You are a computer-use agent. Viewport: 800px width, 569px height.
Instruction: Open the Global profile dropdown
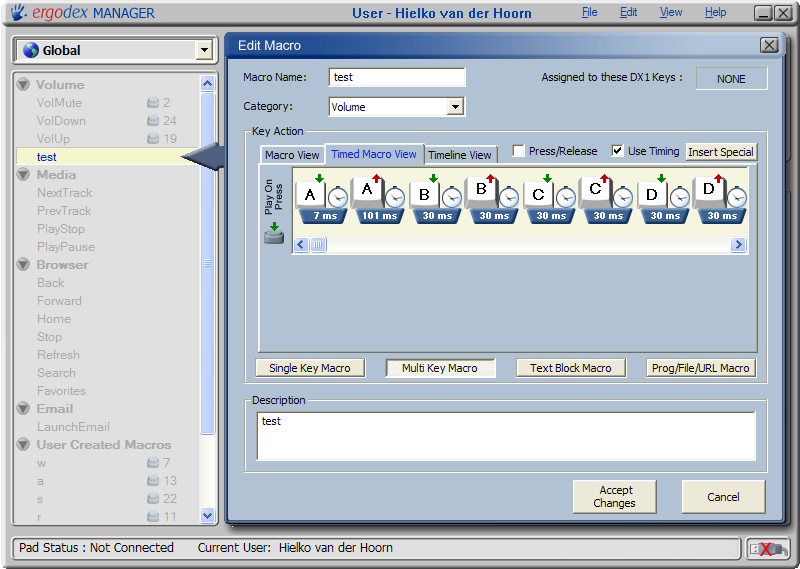click(x=204, y=50)
